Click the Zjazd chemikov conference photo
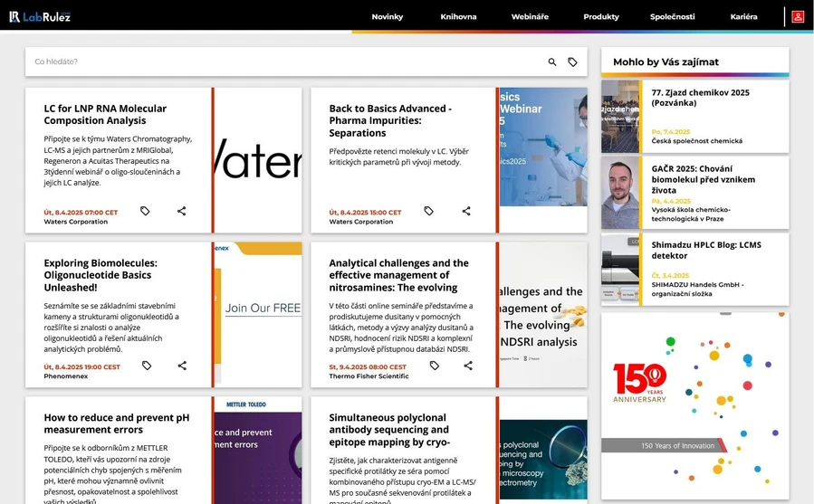Screen dimensions: 814x504 (x=620, y=116)
